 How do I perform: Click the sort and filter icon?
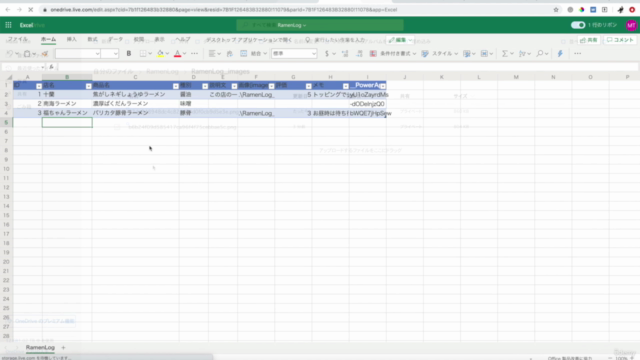[522, 53]
